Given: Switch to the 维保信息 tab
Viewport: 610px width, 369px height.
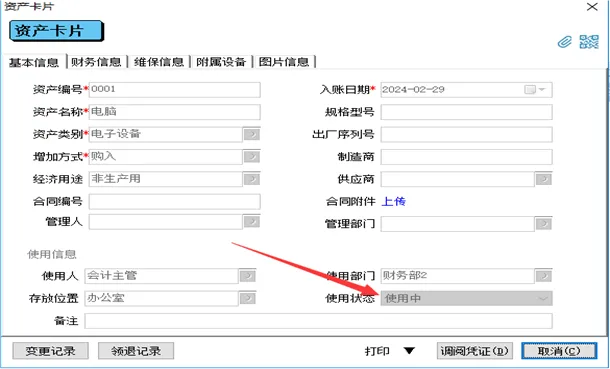Looking at the screenshot, I should pyautogui.click(x=159, y=62).
